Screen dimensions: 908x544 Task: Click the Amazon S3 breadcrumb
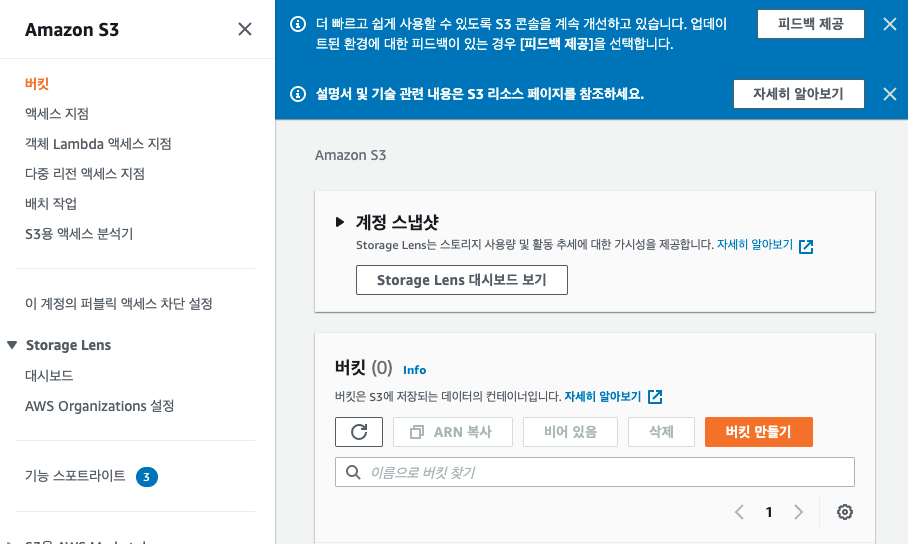pos(350,155)
